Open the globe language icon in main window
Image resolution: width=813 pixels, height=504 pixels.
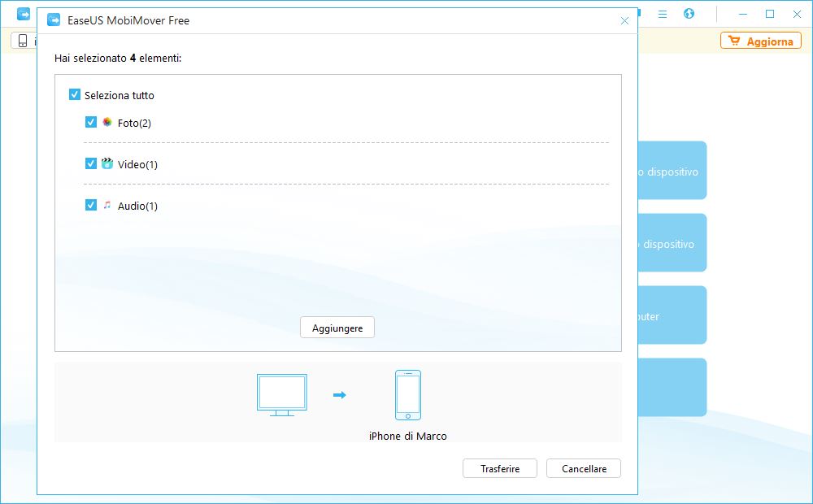pos(689,14)
